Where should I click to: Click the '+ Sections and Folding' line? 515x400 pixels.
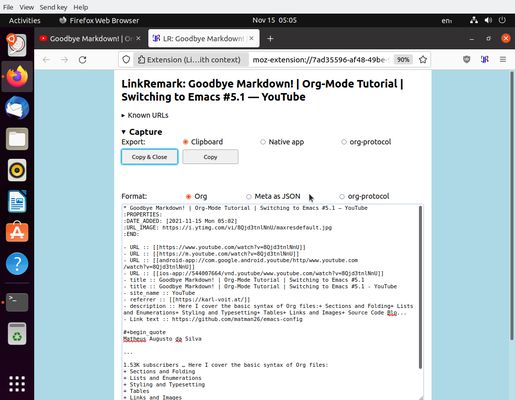[159, 372]
